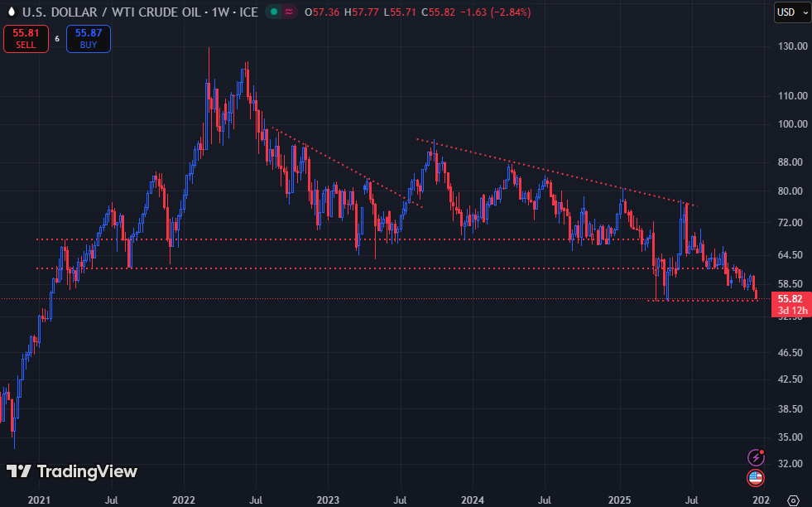Click the 64.50 price axis label

[790, 255]
